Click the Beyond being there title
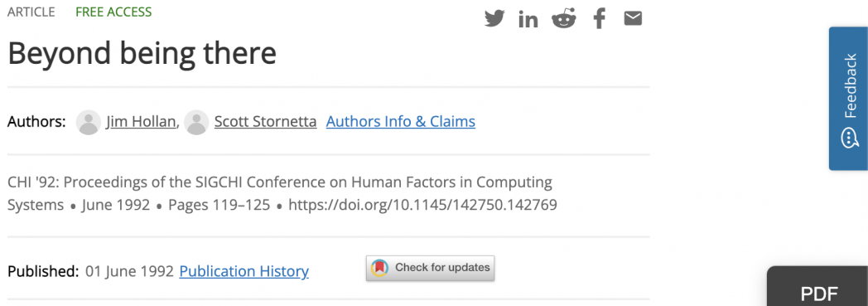Viewport: 868px width, 306px height. tap(142, 53)
